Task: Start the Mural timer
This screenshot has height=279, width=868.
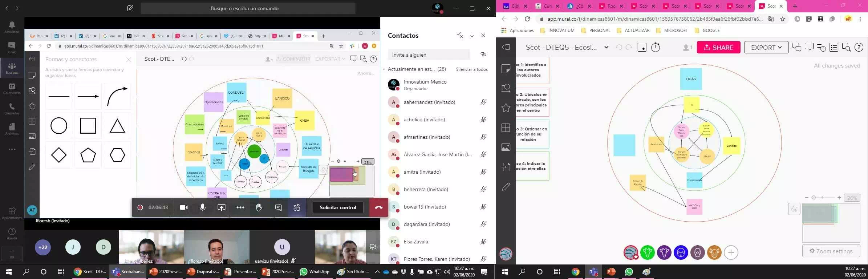Action: click(x=656, y=48)
